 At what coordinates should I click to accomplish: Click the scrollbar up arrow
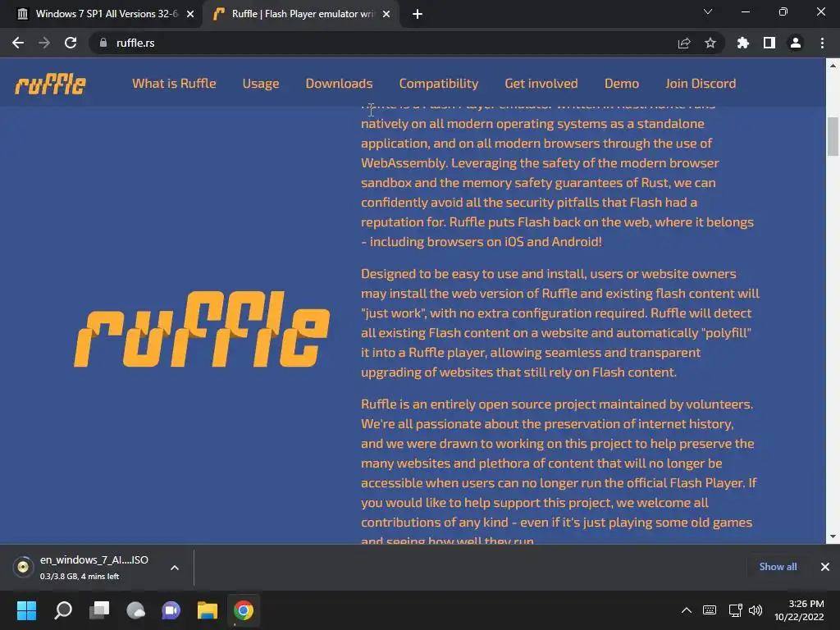(833, 66)
